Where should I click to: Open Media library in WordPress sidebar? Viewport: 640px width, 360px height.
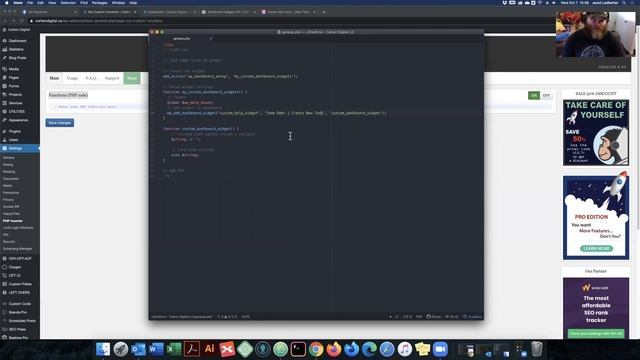tap(13, 69)
